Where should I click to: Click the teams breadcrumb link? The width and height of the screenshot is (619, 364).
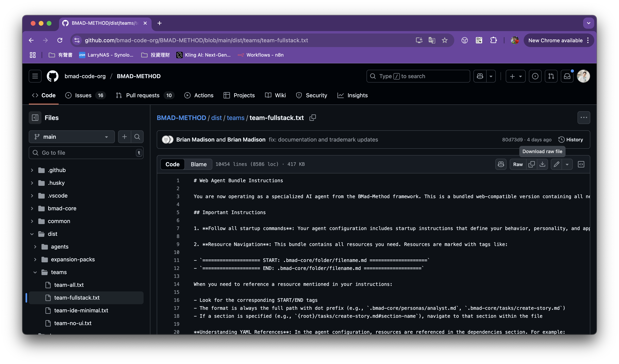(x=236, y=118)
